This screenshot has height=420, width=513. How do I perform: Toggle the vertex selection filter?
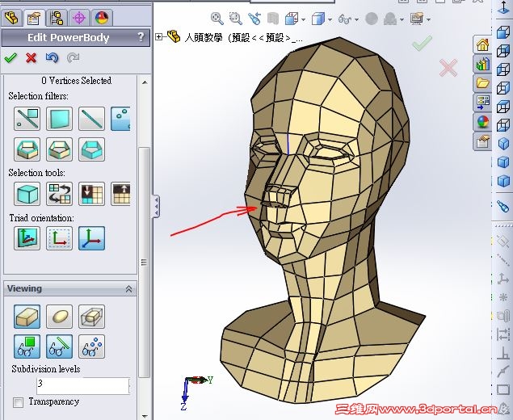tap(120, 119)
